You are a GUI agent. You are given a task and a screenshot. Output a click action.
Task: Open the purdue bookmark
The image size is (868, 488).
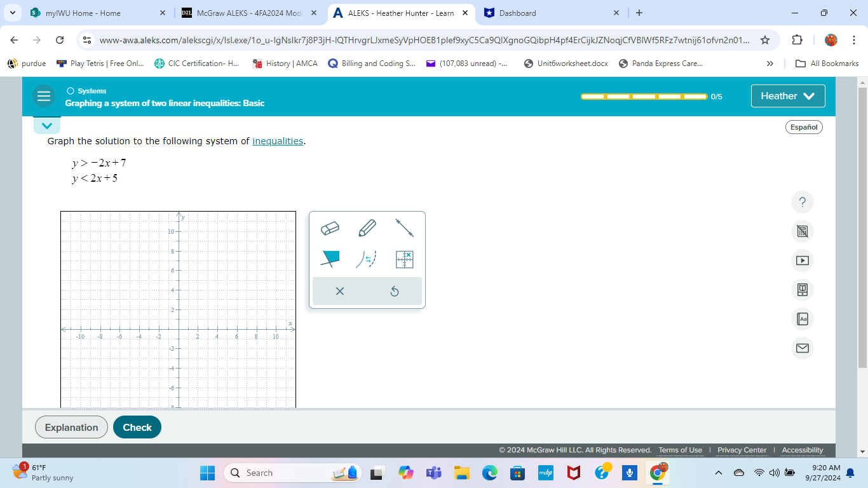(x=27, y=64)
